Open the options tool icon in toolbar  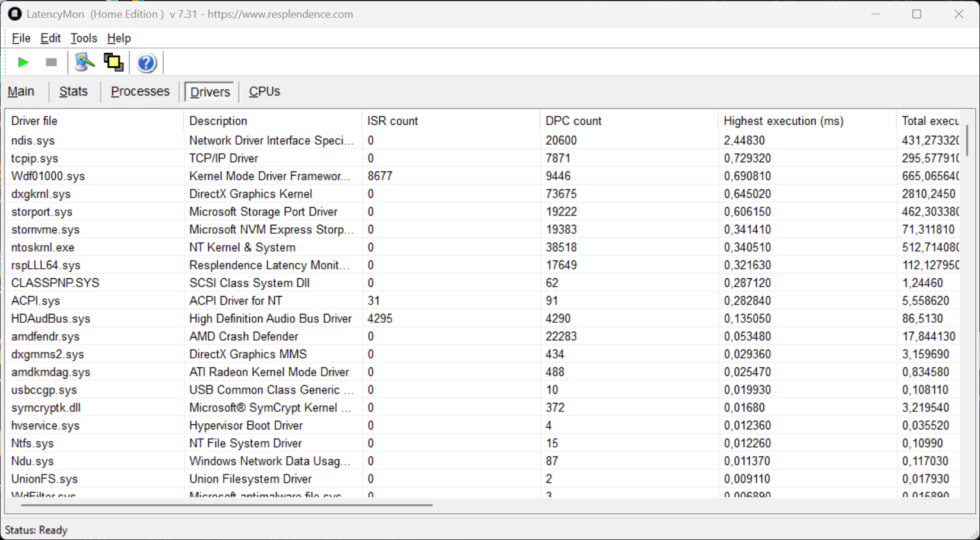click(84, 62)
